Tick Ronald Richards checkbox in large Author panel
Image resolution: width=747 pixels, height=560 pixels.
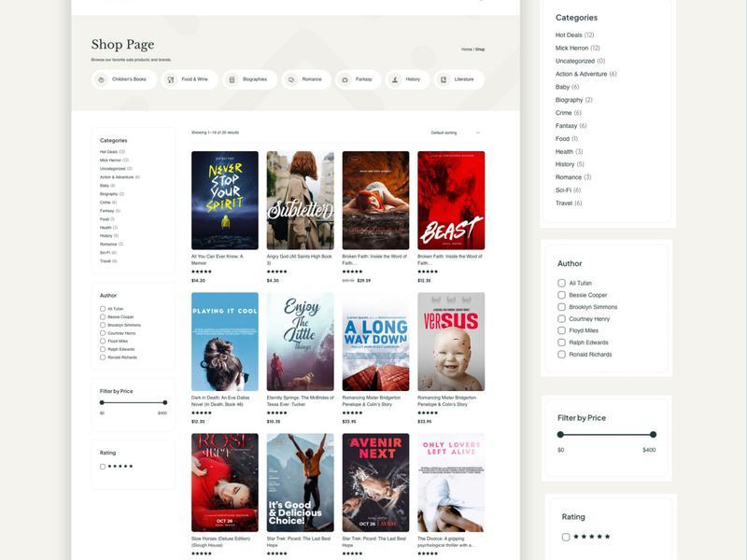click(562, 355)
